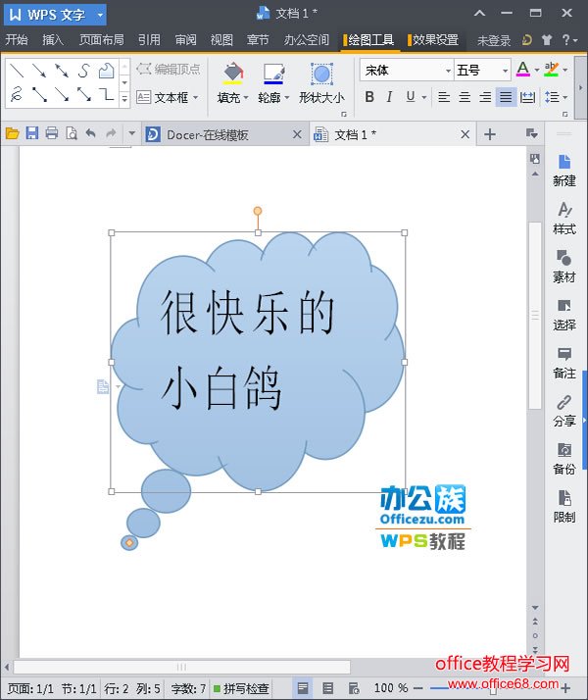The height and width of the screenshot is (700, 588).
Task: Select the S-curve shape tool
Action: (84, 70)
